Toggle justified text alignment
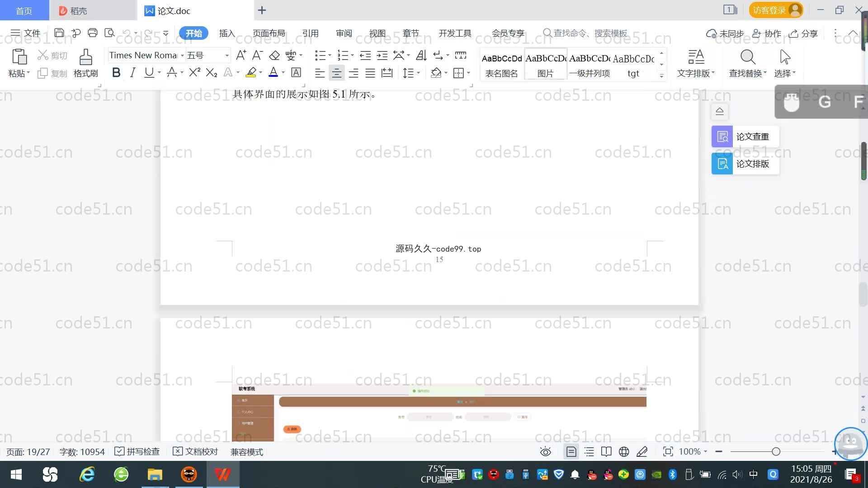Screen dimensions: 868x488 370,73
